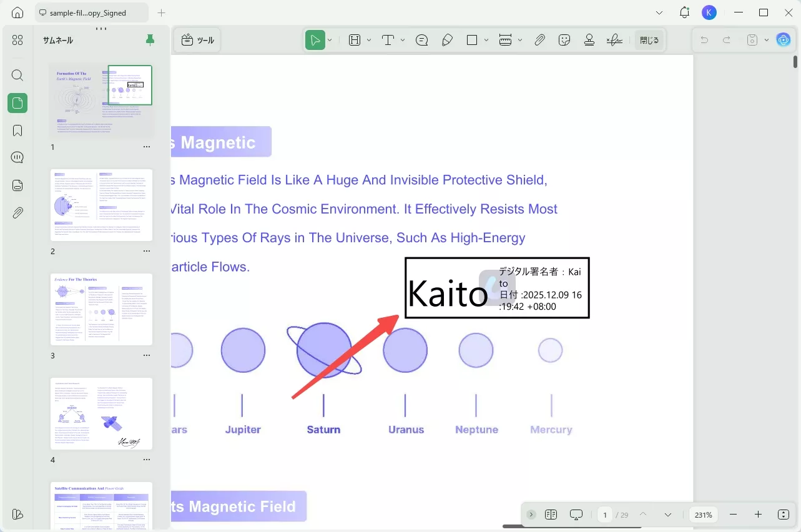Open the more options menu for page 3
The width and height of the screenshot is (801, 532).
(x=147, y=355)
